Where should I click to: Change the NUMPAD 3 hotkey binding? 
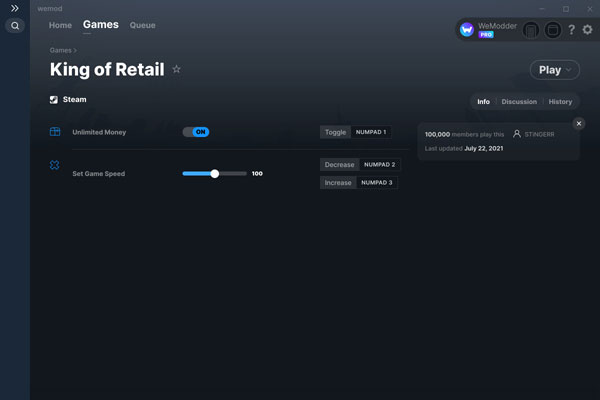pos(377,183)
